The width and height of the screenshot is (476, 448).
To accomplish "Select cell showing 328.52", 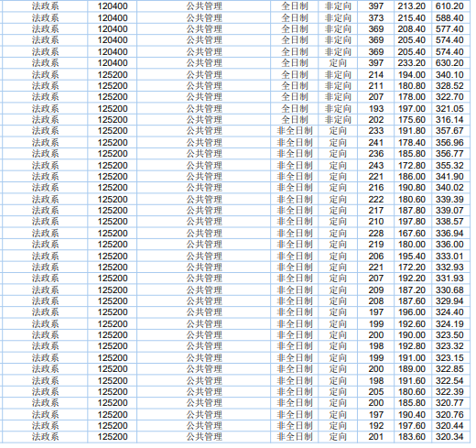I will 449,86.
